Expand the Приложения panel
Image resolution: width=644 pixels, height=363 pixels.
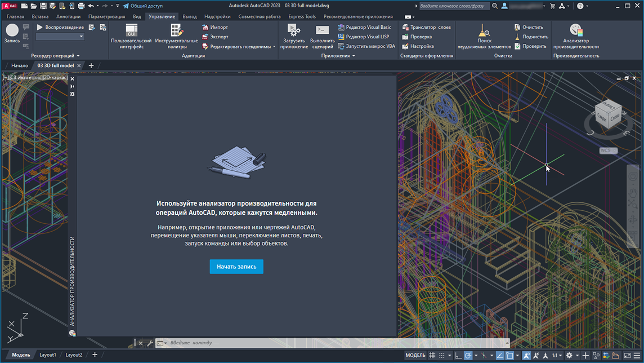click(x=338, y=55)
